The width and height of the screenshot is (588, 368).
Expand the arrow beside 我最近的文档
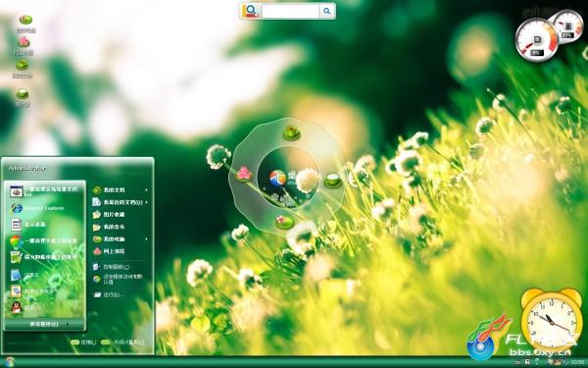point(146,202)
